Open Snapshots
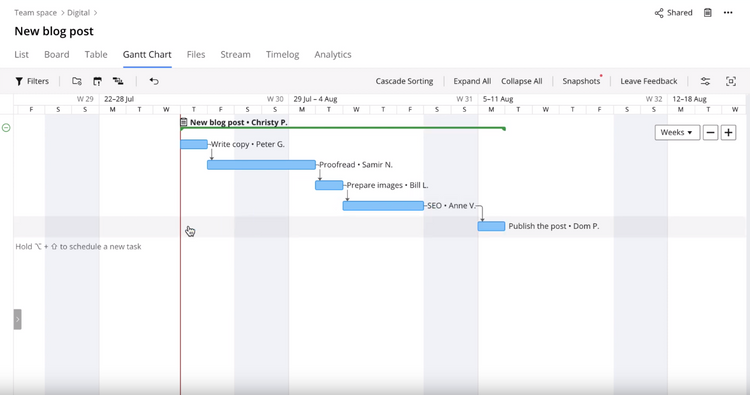Screen dimensions: 750x395 tap(581, 81)
